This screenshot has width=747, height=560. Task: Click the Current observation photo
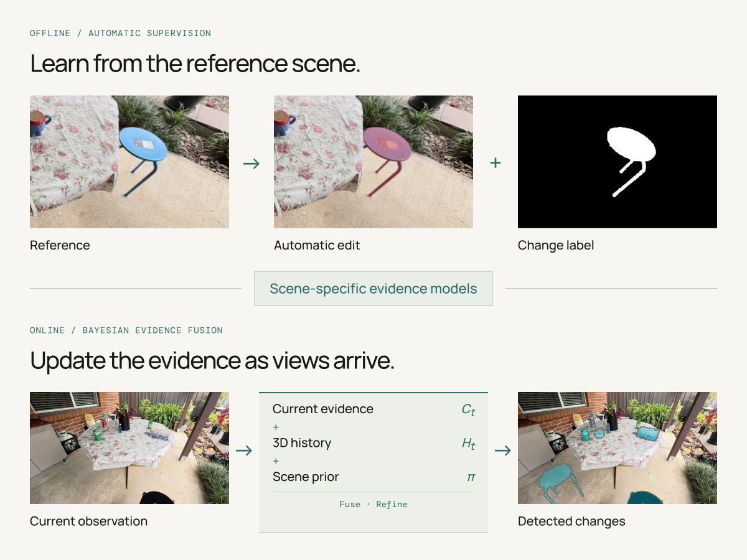(129, 448)
